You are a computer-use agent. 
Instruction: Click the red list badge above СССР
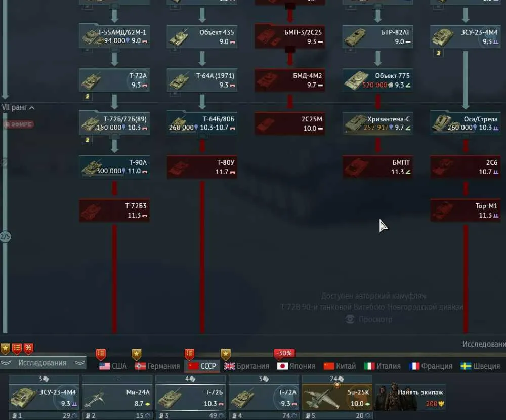[189, 354]
